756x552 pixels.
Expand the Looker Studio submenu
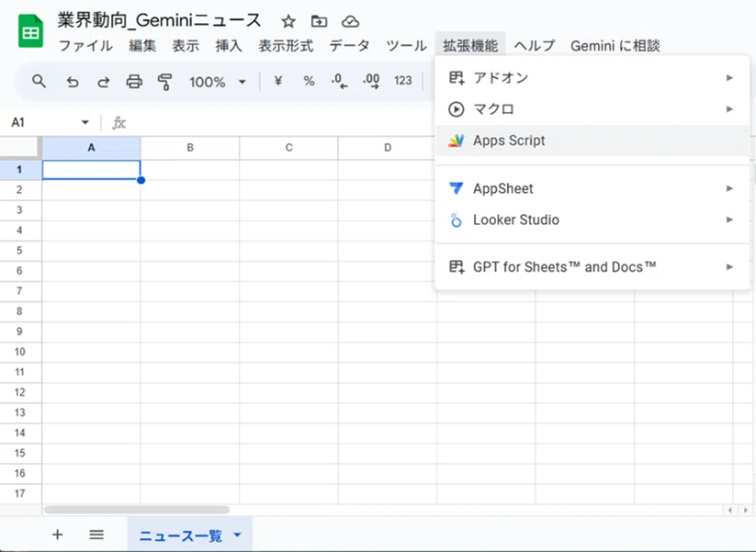pos(592,220)
